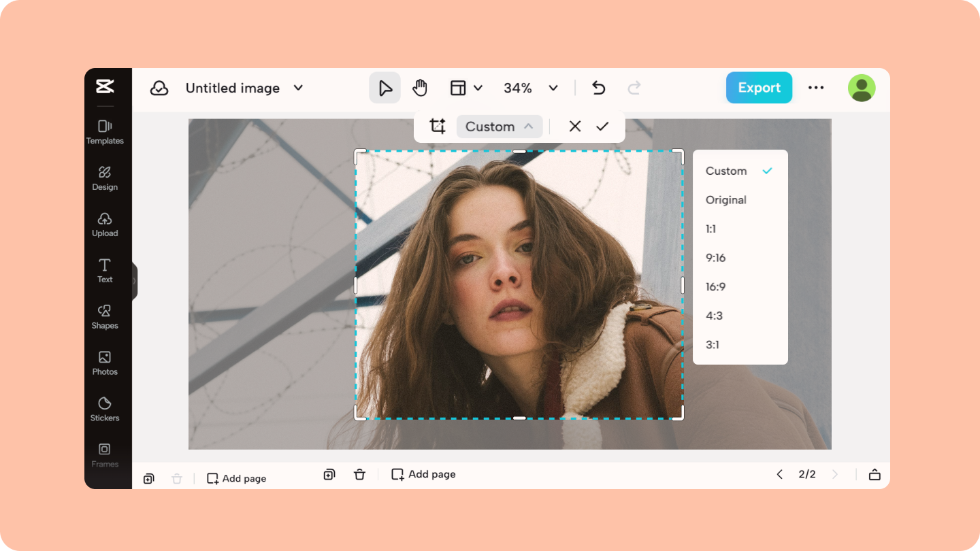Switch to the Stickers panel
This screenshot has height=551, width=980.
pyautogui.click(x=105, y=409)
